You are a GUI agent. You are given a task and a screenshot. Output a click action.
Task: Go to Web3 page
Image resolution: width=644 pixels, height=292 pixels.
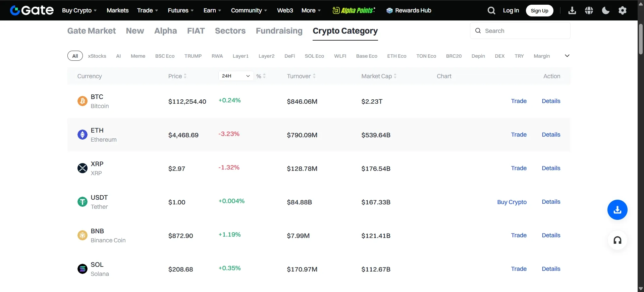pos(285,10)
